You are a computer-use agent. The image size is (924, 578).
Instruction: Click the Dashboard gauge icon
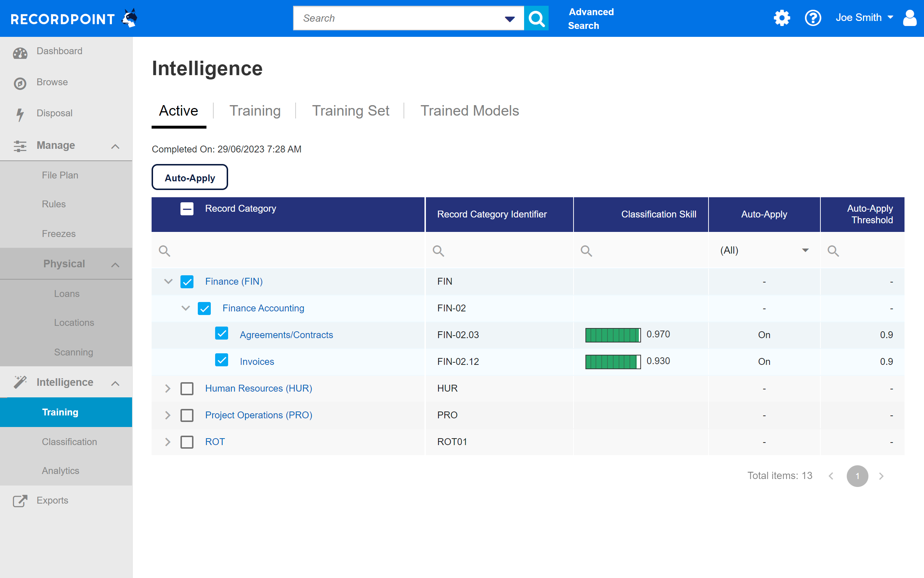pos(20,53)
